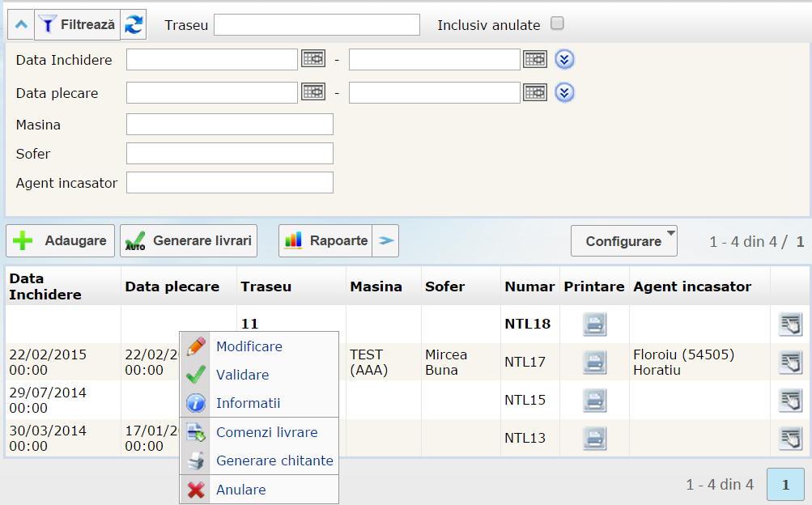Image resolution: width=812 pixels, height=505 pixels.
Task: Open calendar picker for Data Inchidere start
Action: (x=313, y=59)
